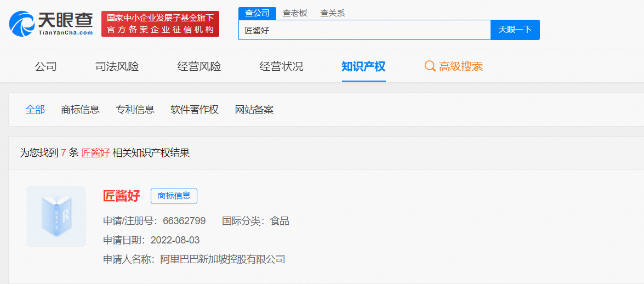Filter results by 专利信息
Viewport: 644px width, 284px height.
tap(135, 110)
